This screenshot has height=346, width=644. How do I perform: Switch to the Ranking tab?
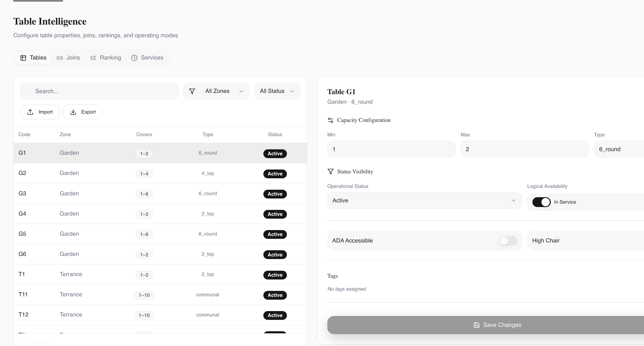tap(106, 58)
